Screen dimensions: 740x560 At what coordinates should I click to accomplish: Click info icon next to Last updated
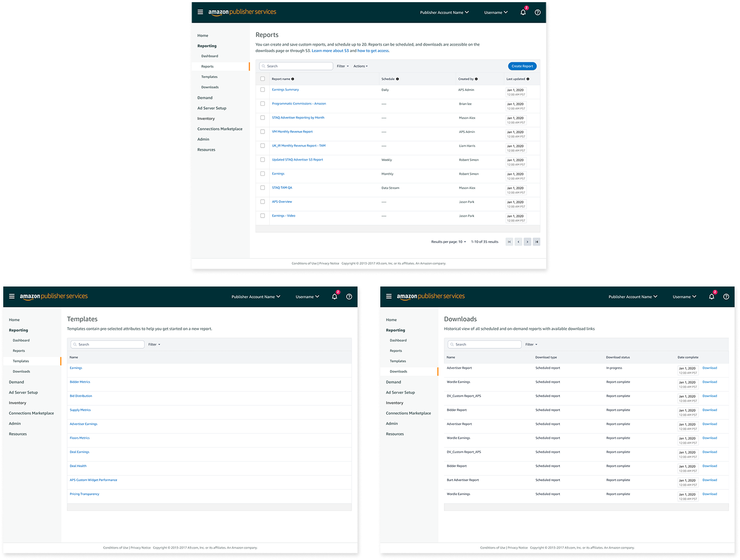pyautogui.click(x=528, y=79)
